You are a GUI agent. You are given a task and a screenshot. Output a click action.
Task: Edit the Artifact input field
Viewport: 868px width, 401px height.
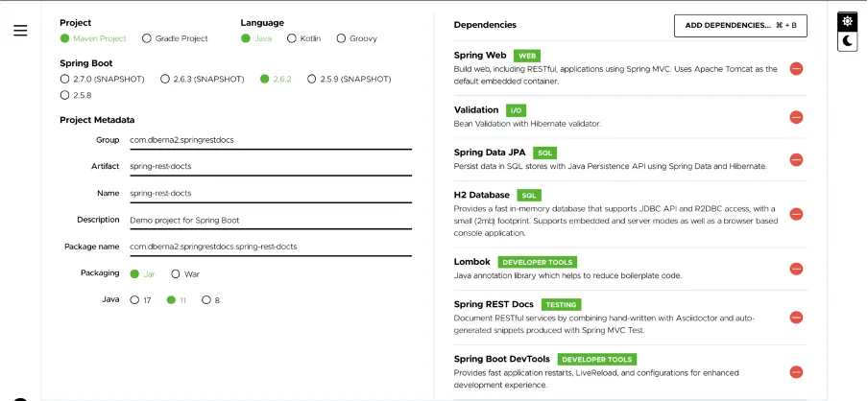click(x=271, y=167)
